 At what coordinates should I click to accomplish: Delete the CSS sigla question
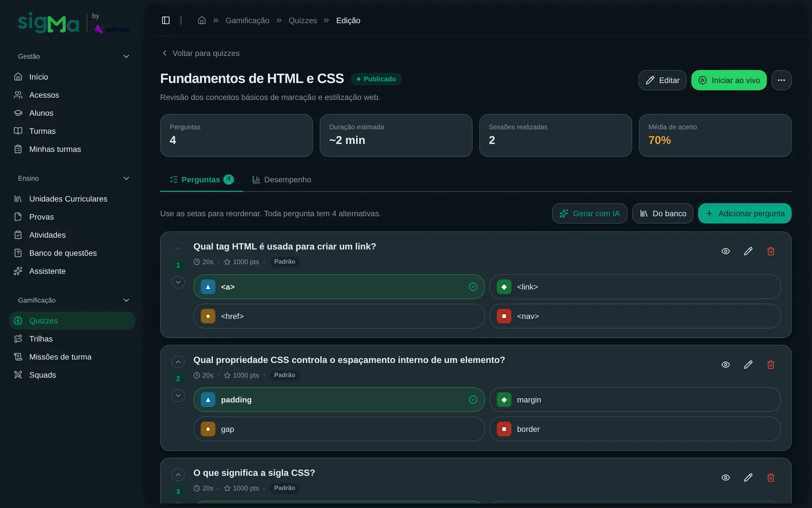[770, 477]
